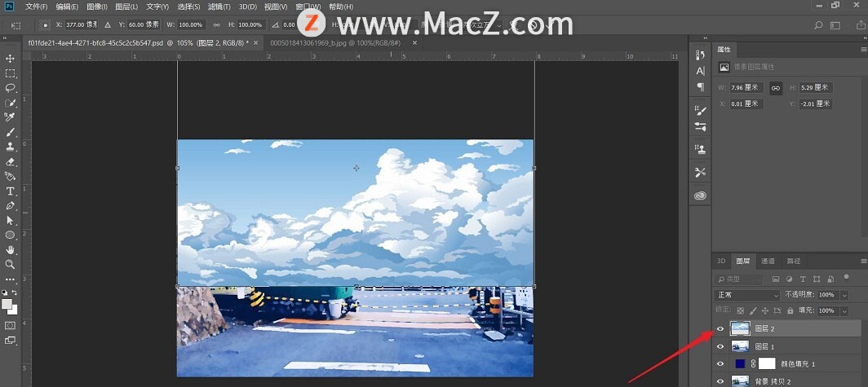Image resolution: width=868 pixels, height=387 pixels.
Task: Hide layer 图层 2
Action: [720, 329]
